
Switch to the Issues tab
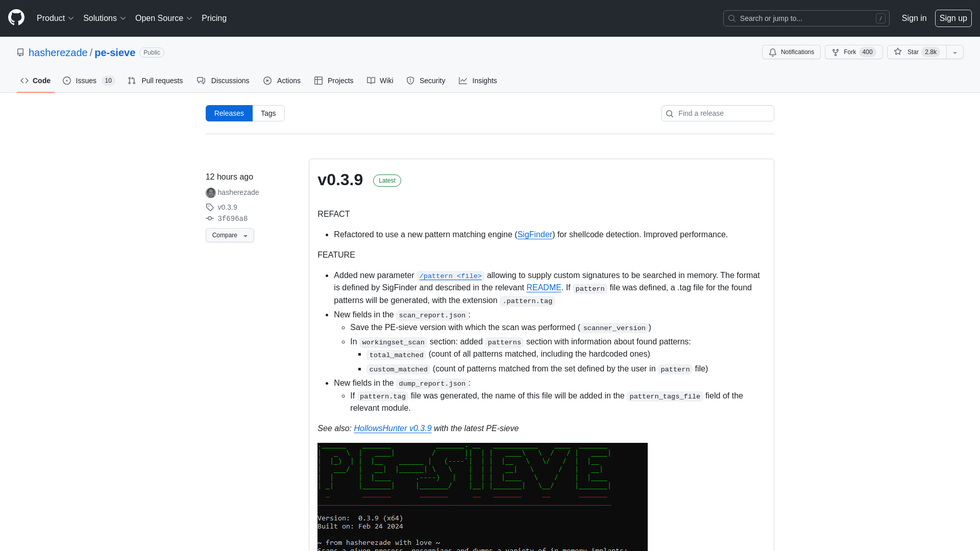point(89,81)
